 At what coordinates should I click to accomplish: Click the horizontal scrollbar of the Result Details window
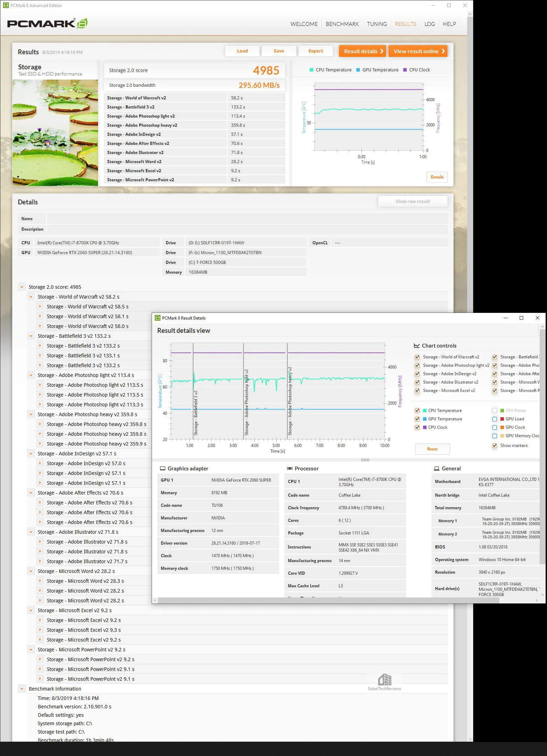coord(328,600)
